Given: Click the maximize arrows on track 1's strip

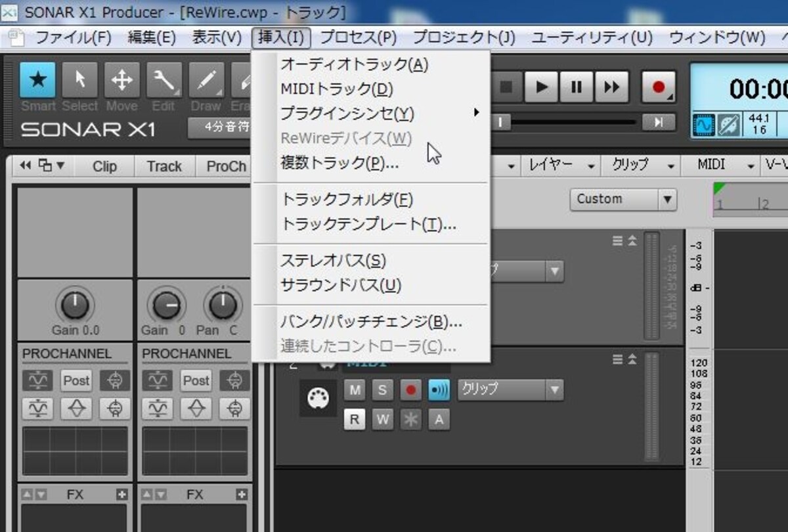Looking at the screenshot, I should (632, 241).
